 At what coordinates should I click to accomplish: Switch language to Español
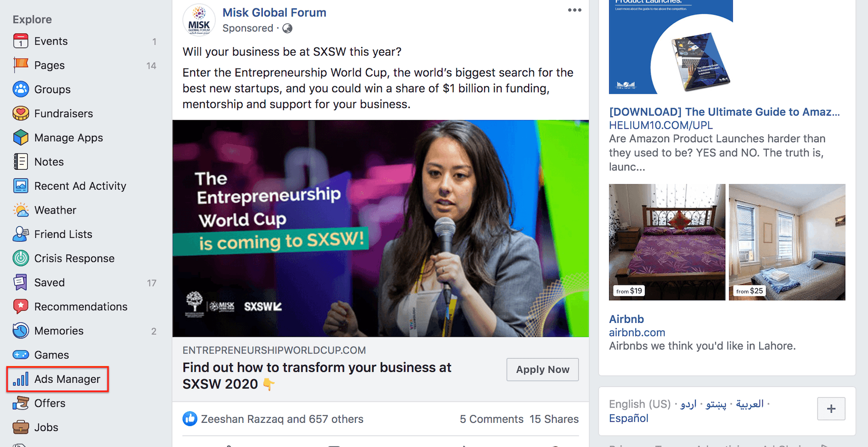pyautogui.click(x=629, y=418)
